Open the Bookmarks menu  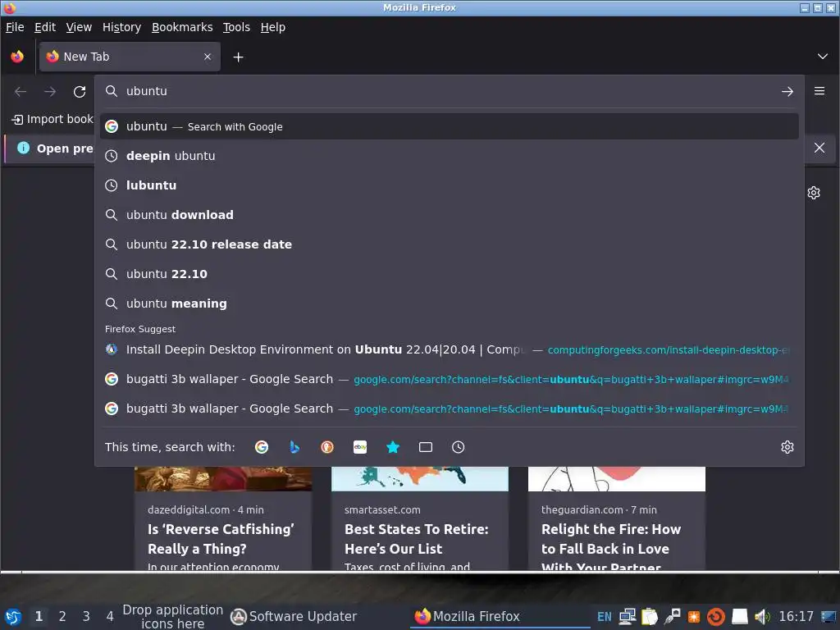(x=182, y=27)
